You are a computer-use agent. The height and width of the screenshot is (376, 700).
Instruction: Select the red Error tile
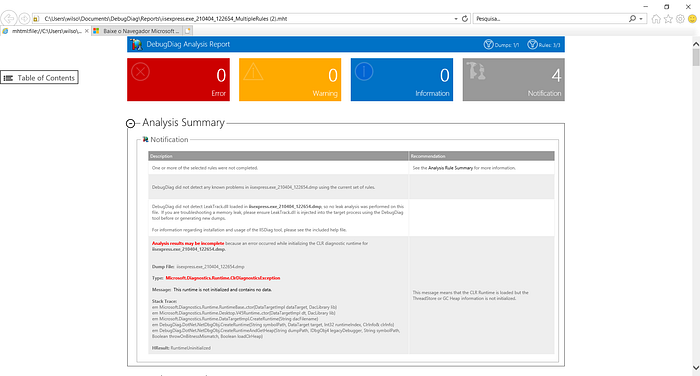tap(178, 79)
